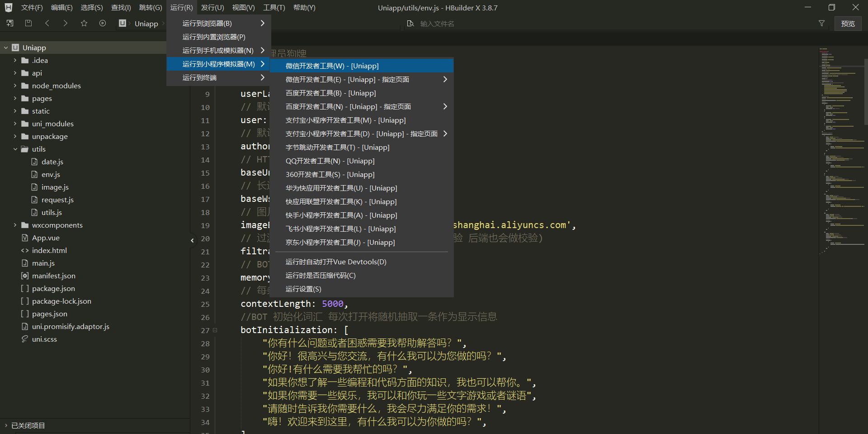Image resolution: width=868 pixels, height=434 pixels.
Task: Open the 视图(V) menu
Action: tap(243, 8)
